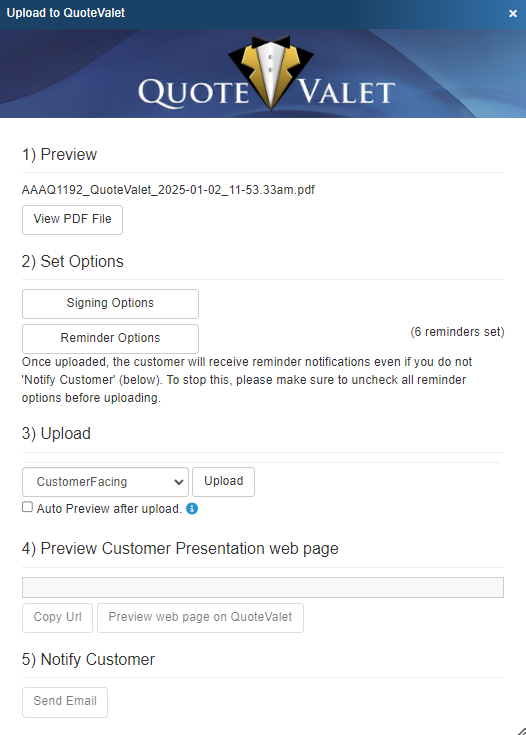
Task: Click the Upload button
Action: point(224,481)
